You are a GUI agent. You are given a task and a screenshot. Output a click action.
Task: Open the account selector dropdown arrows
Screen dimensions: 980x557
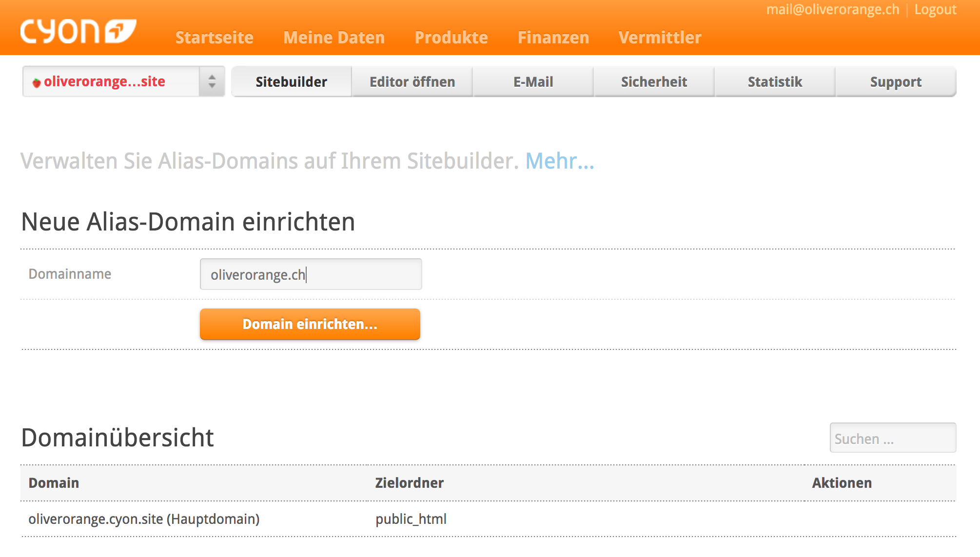[212, 81]
